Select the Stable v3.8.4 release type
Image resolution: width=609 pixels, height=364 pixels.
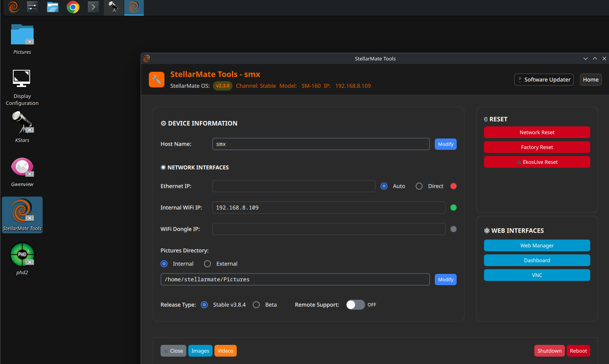click(204, 305)
